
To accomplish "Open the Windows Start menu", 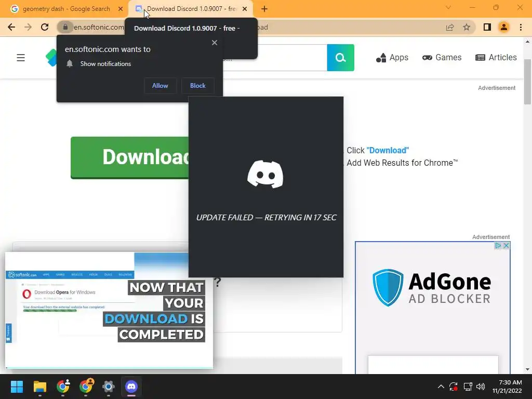I will [17, 387].
